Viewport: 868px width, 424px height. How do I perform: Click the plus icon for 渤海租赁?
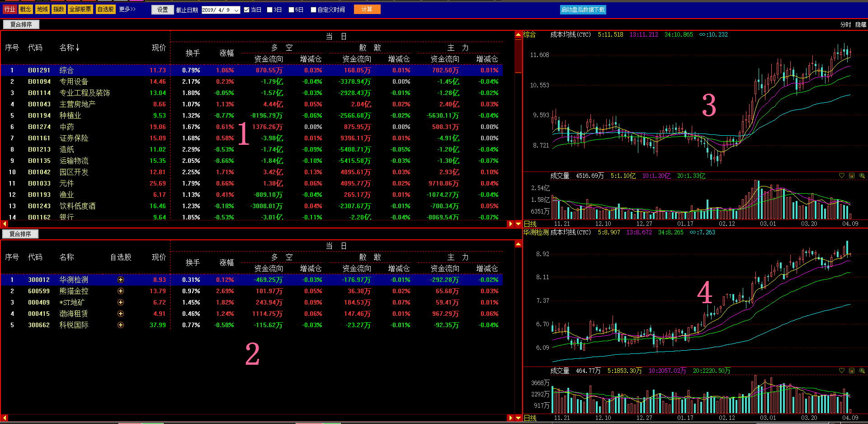tap(120, 314)
